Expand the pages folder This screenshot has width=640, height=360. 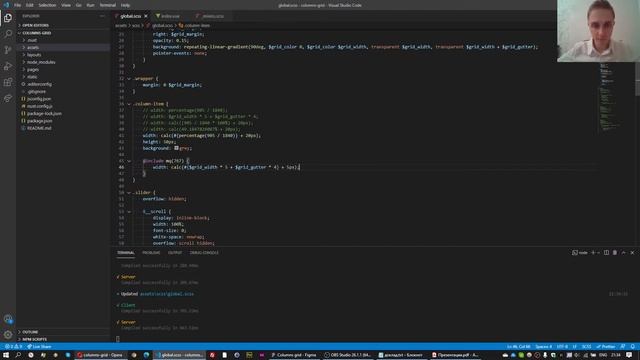63,69
